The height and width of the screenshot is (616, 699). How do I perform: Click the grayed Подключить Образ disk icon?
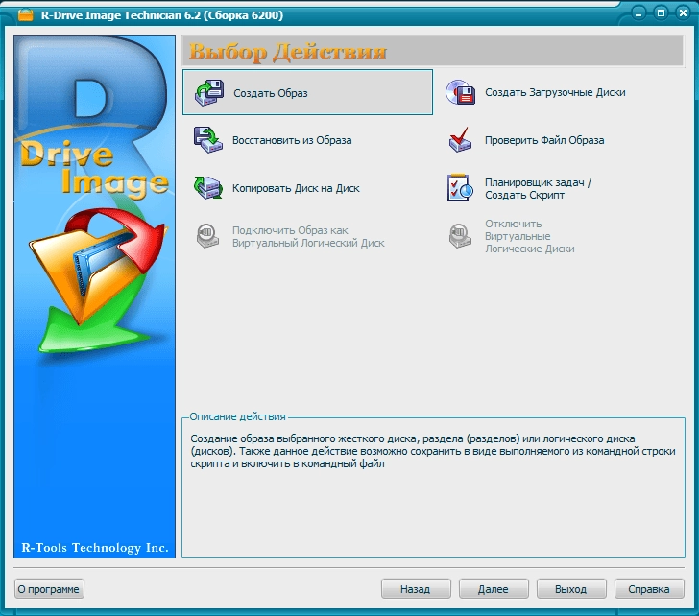tap(207, 236)
